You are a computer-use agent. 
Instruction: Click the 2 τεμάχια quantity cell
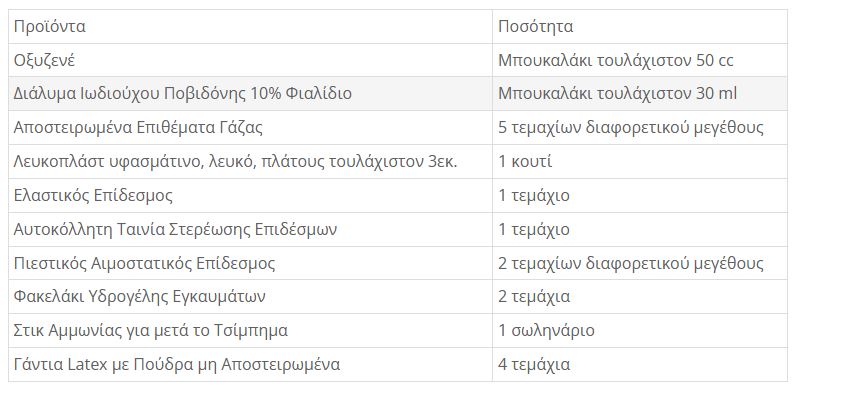640,297
